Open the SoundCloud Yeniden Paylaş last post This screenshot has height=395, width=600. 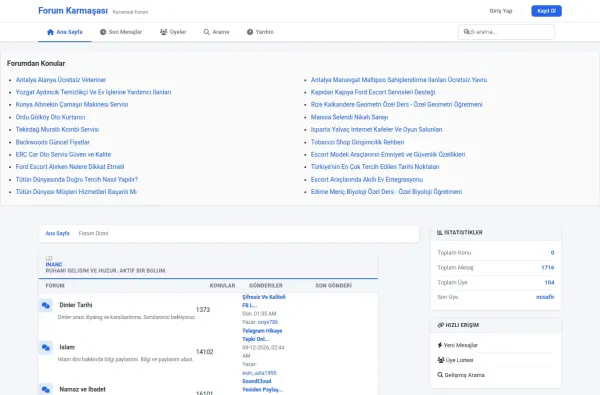262,385
